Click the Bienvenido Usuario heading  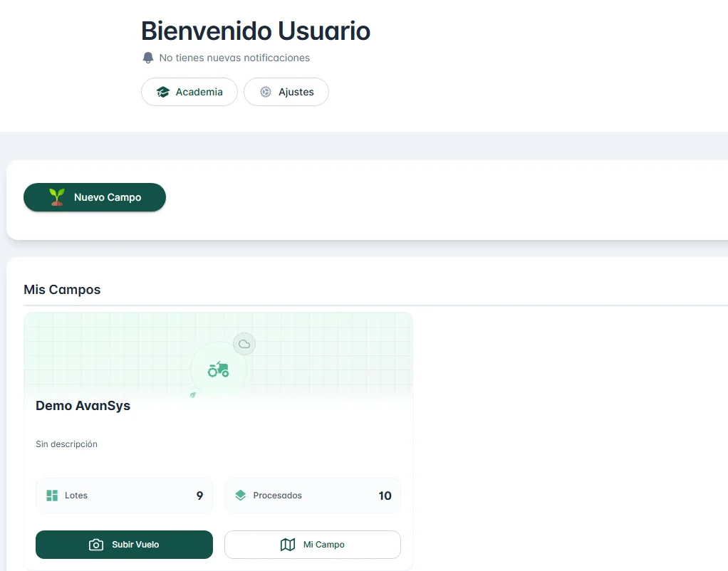tap(256, 31)
